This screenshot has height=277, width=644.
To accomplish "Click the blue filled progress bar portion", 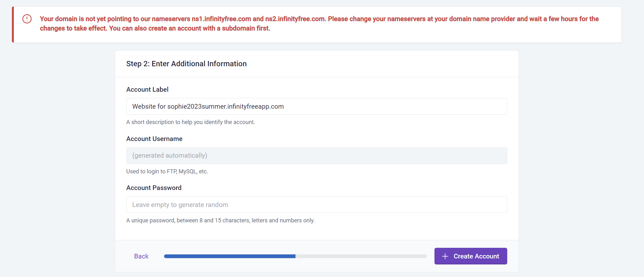I will (230, 256).
